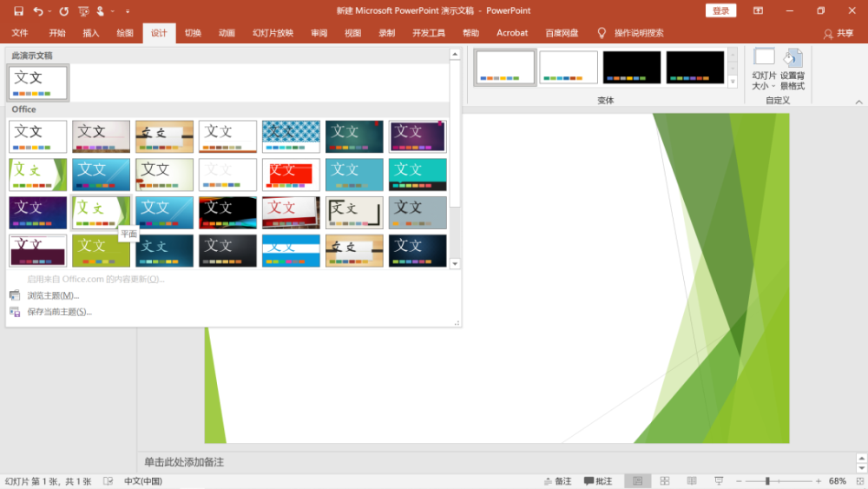The width and height of the screenshot is (868, 489).
Task: Switch to Slide Sorter view icon
Action: coord(665,480)
